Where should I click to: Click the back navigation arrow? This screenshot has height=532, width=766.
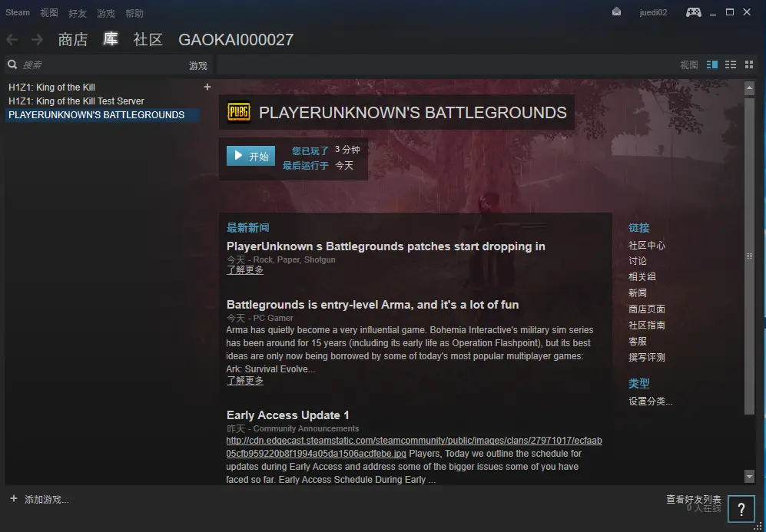pyautogui.click(x=12, y=39)
